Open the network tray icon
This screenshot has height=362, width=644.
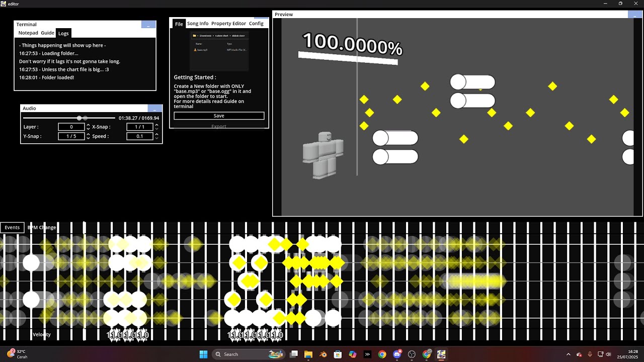click(600, 354)
